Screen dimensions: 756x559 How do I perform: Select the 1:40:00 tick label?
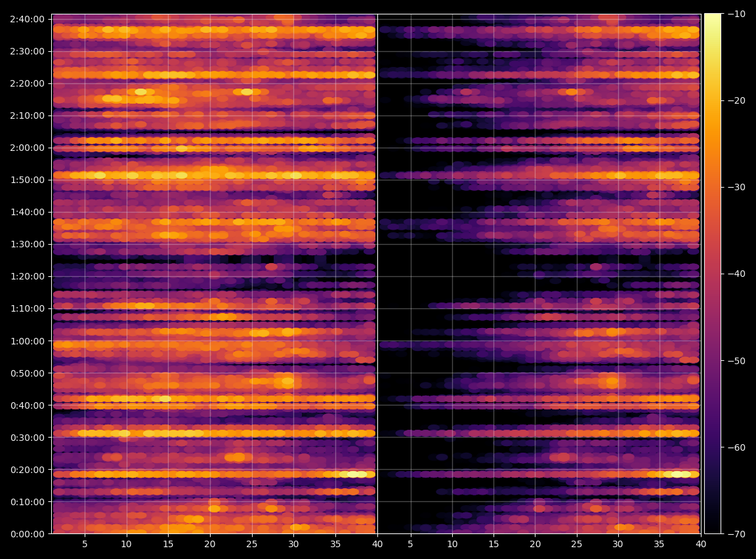pos(28,212)
